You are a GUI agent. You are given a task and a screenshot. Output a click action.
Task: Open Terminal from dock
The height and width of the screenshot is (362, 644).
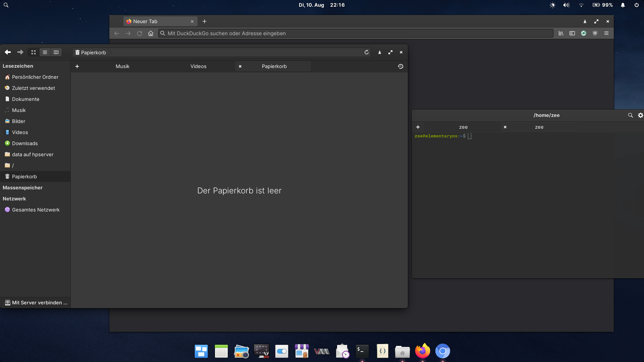point(362,351)
